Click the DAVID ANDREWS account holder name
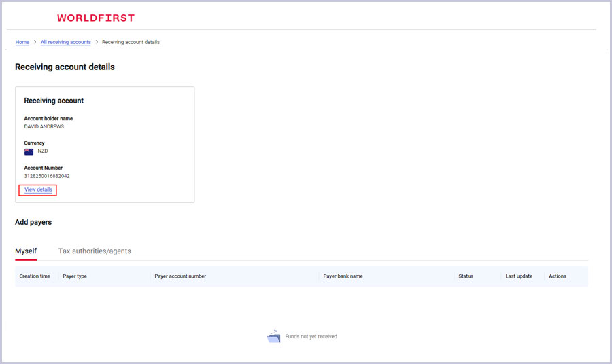 [44, 126]
